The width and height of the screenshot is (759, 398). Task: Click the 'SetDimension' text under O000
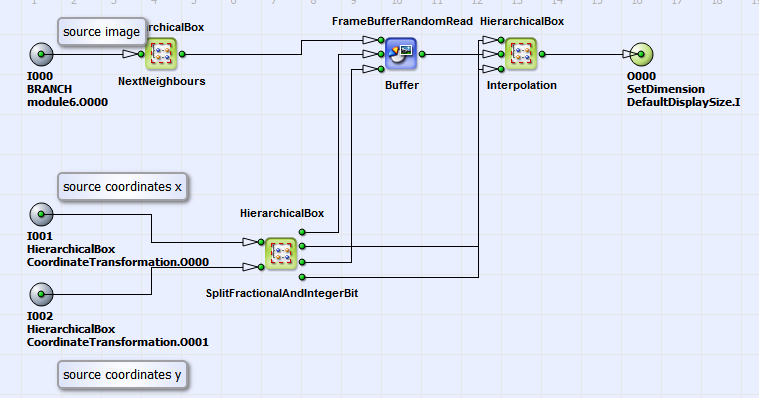pos(666,89)
